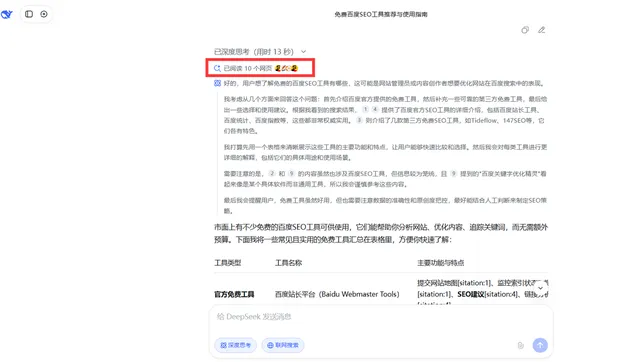Open the 已阅读 10 个网页 sources list

(x=256, y=68)
